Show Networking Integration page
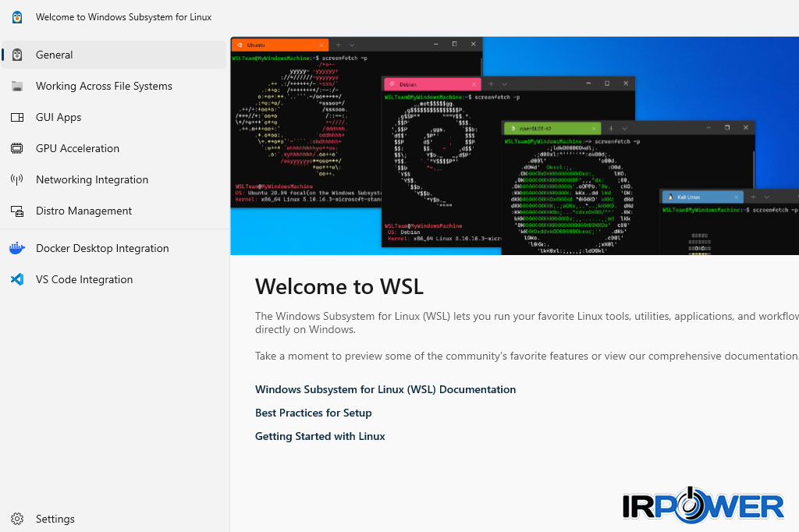 coord(114,179)
